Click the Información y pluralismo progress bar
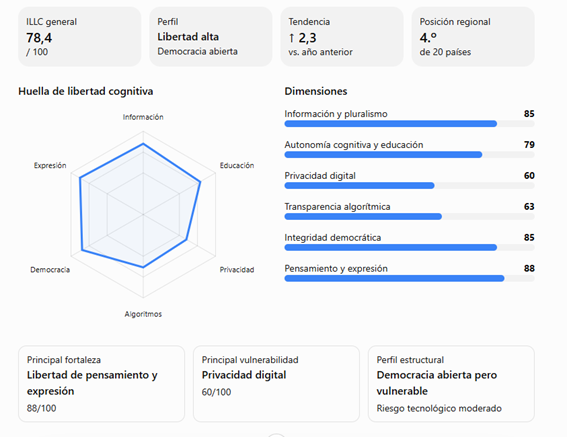This screenshot has height=437, width=567. pos(409,124)
